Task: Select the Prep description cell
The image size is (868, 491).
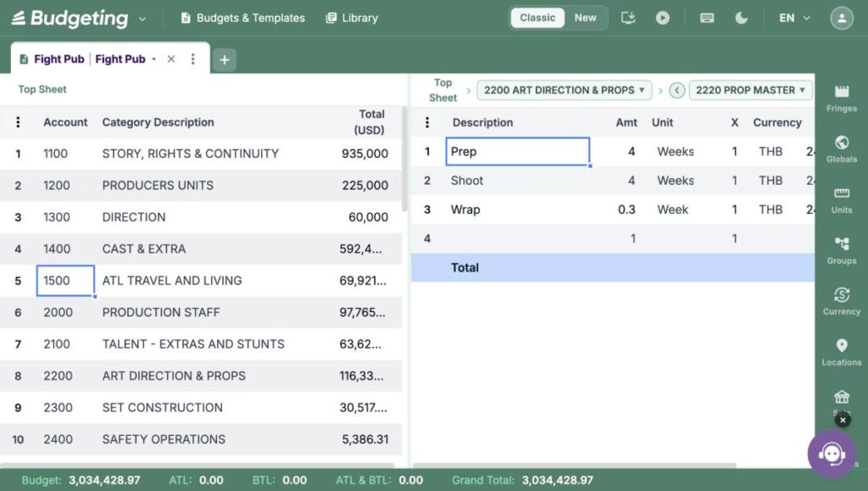Action: [x=518, y=151]
